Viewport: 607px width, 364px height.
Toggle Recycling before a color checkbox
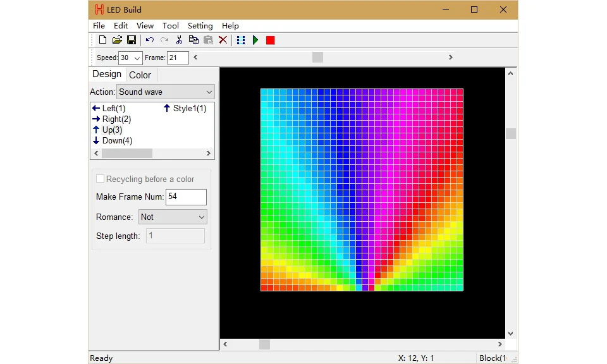point(101,179)
